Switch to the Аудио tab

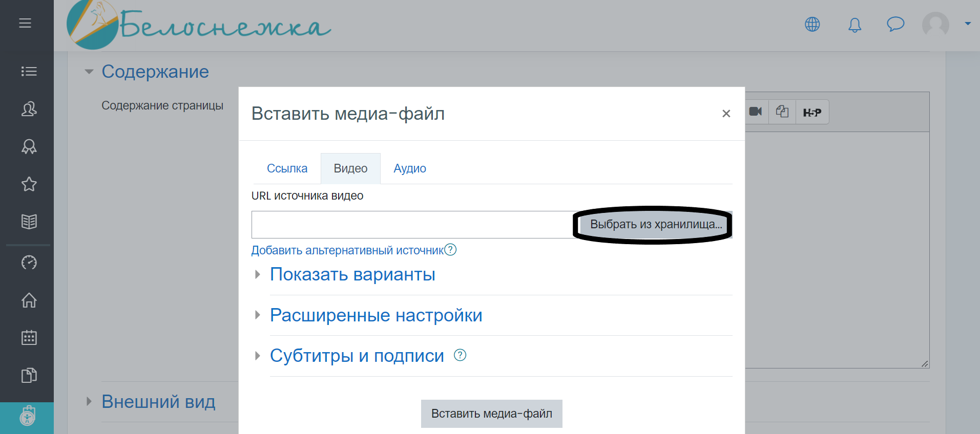pyautogui.click(x=409, y=168)
